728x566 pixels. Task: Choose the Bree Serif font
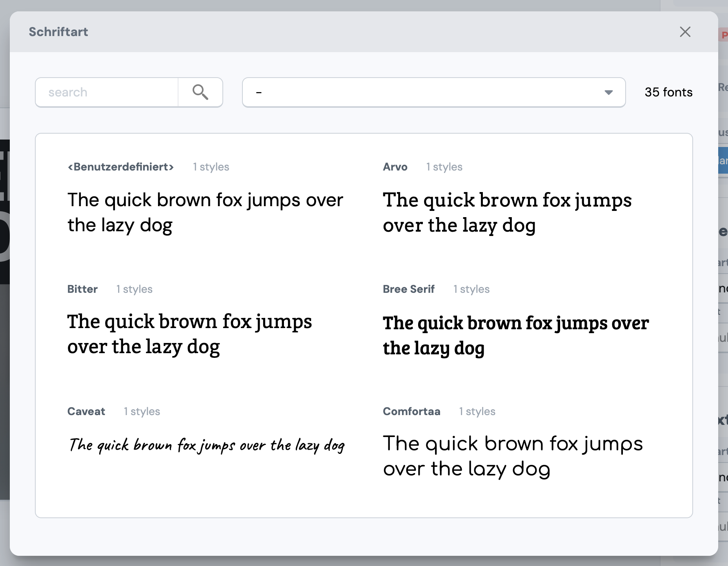click(x=409, y=289)
